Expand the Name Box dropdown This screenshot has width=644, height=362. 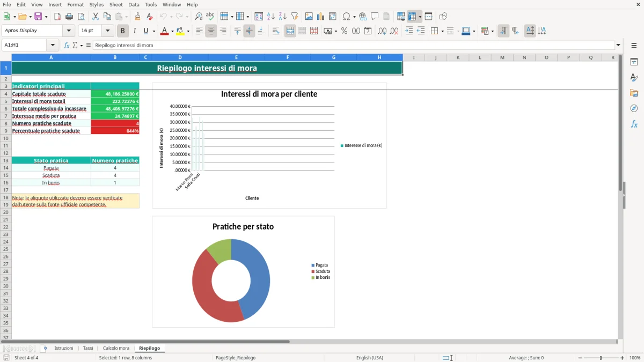click(x=53, y=45)
